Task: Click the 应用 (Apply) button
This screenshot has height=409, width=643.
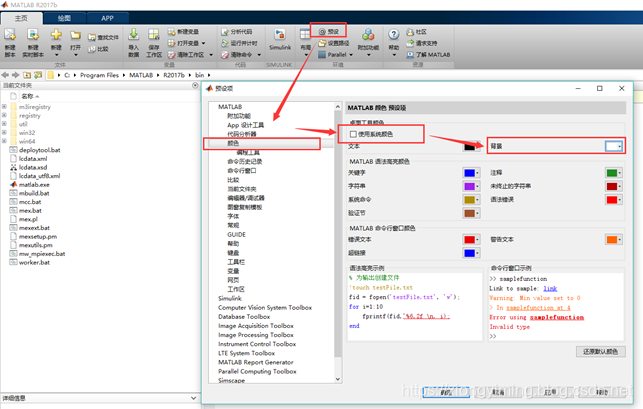Action: click(x=550, y=393)
